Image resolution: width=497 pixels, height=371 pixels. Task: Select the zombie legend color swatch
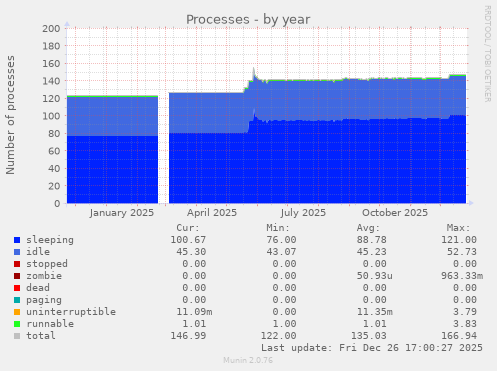click(17, 276)
